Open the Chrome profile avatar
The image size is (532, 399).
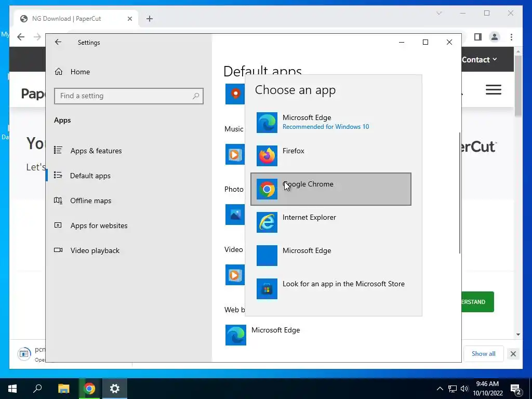(495, 37)
